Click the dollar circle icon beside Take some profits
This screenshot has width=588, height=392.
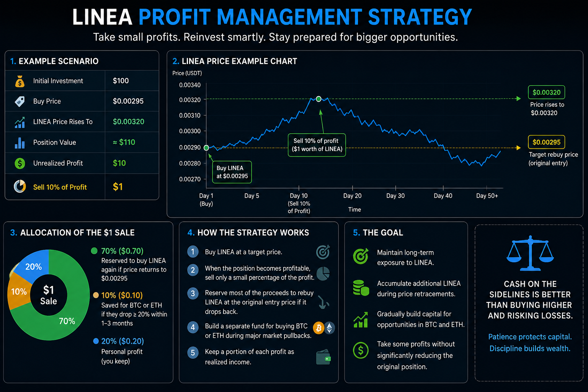[361, 350]
